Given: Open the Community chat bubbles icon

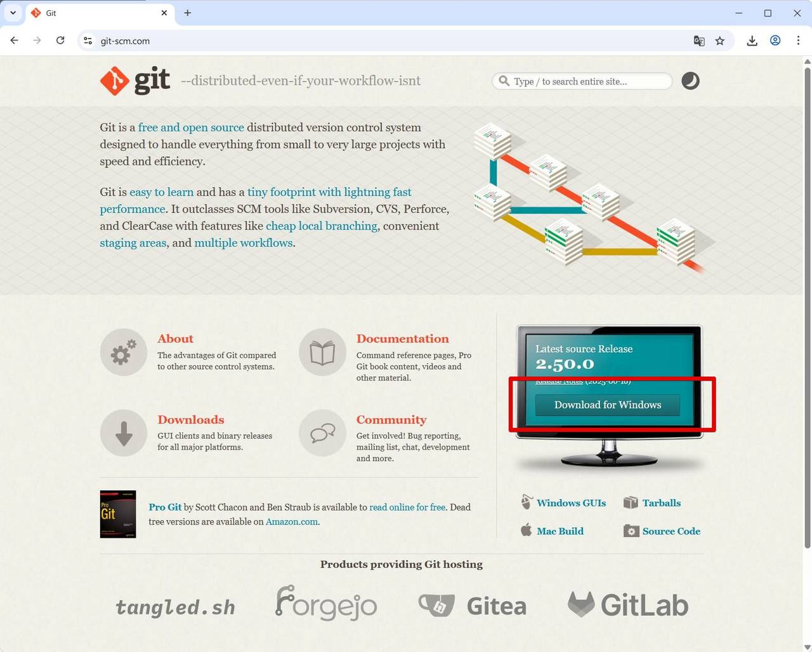Looking at the screenshot, I should pos(322,433).
